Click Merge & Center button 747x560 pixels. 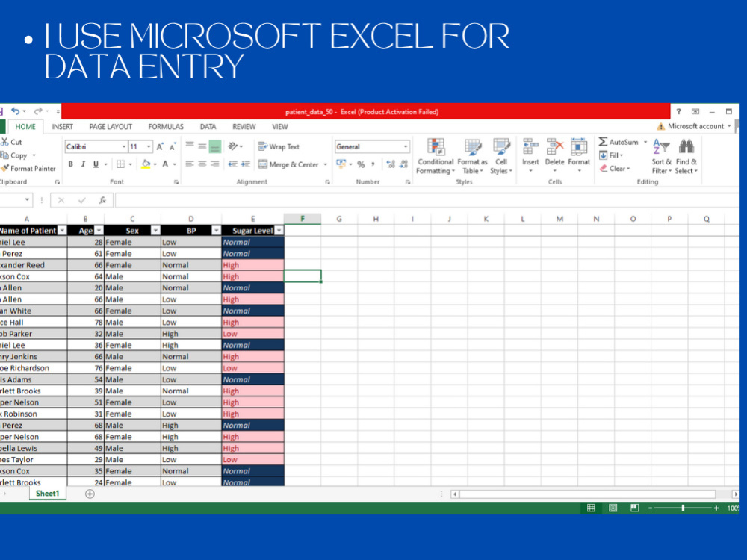tap(288, 164)
